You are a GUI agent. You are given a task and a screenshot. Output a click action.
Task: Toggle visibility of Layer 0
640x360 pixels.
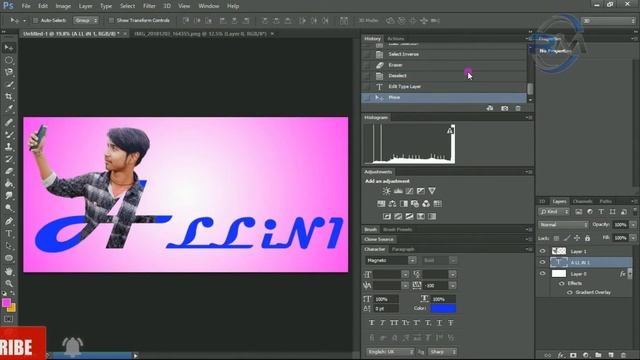click(x=542, y=274)
